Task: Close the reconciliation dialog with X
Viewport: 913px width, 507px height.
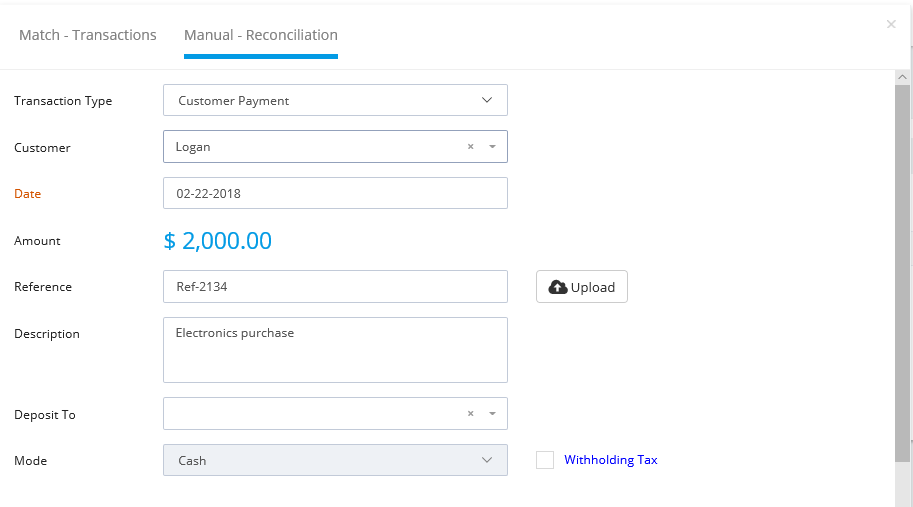Action: (891, 24)
